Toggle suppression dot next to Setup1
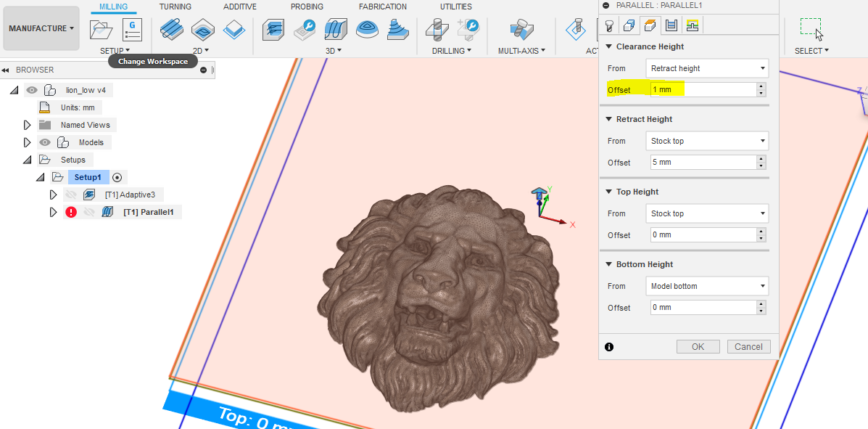 pos(117,177)
